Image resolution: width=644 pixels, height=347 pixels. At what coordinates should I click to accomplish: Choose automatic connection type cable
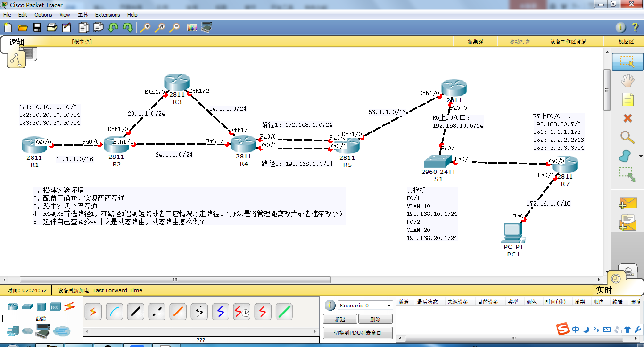[x=93, y=312]
